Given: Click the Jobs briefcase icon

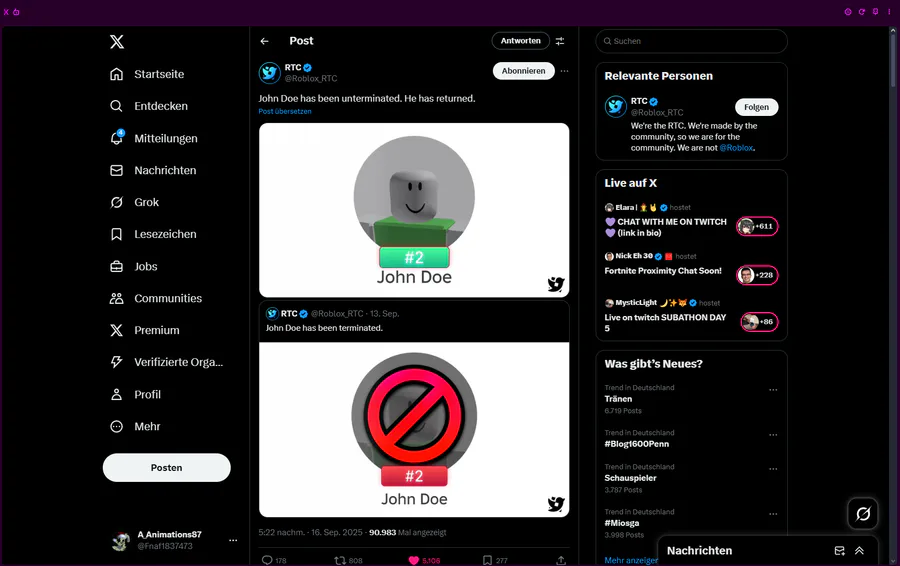Looking at the screenshot, I should [x=117, y=266].
